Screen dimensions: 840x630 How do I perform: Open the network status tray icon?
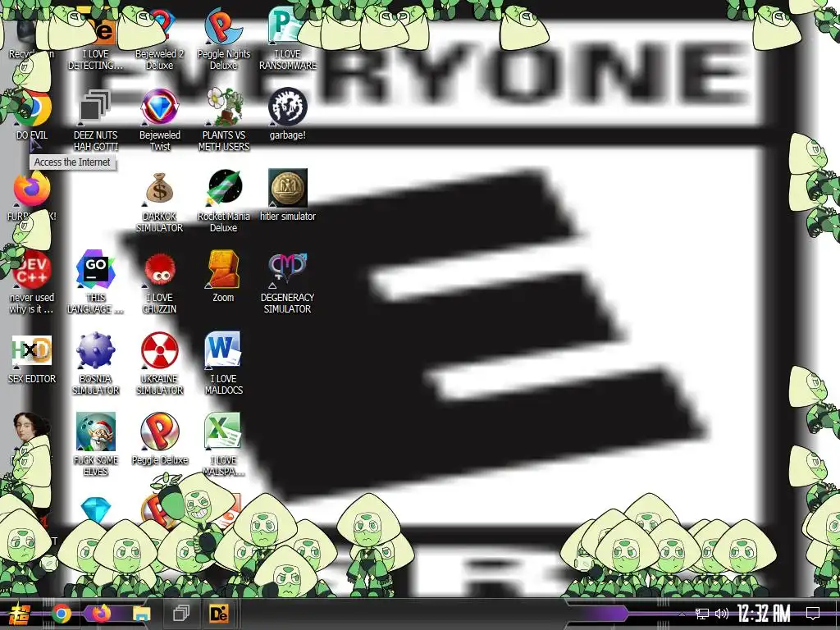point(702,614)
